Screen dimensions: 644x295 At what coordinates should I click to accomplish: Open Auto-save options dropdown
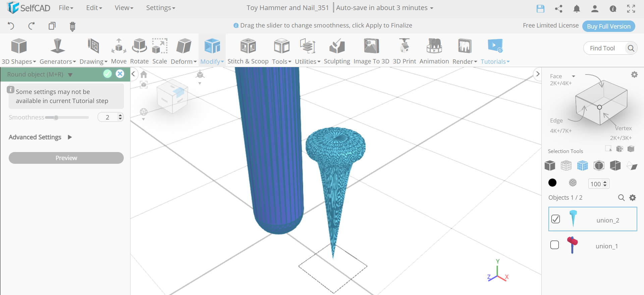[x=384, y=8]
